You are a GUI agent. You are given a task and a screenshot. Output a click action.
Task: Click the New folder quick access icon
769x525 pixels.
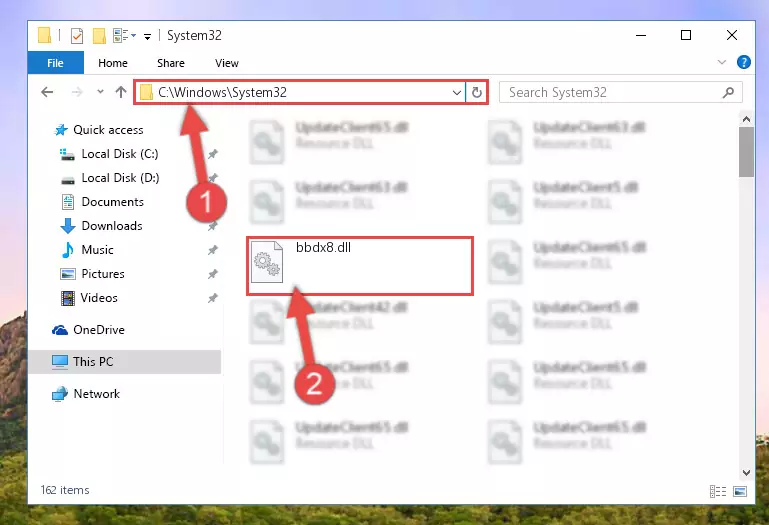tap(99, 36)
